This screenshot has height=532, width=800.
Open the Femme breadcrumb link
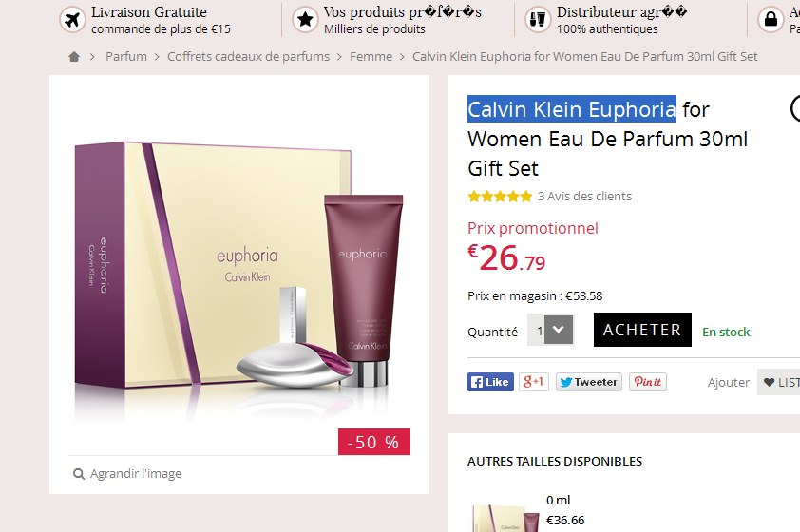(x=371, y=57)
